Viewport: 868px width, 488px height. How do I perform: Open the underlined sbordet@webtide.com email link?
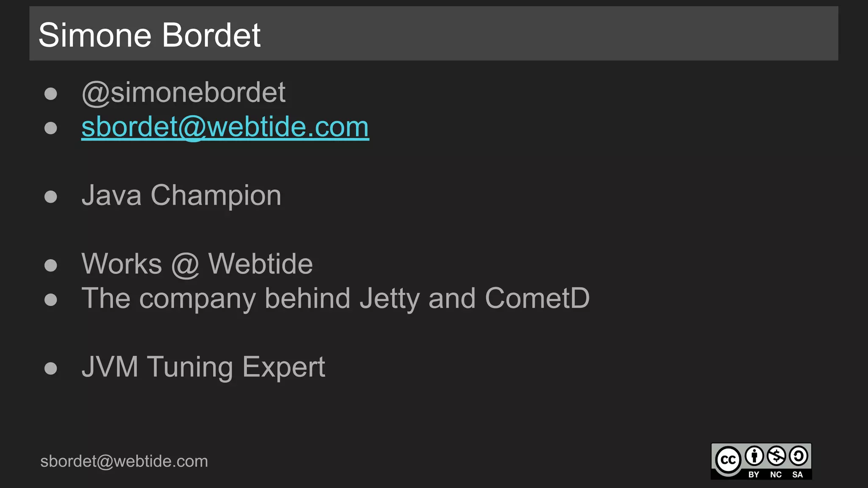[x=225, y=127]
